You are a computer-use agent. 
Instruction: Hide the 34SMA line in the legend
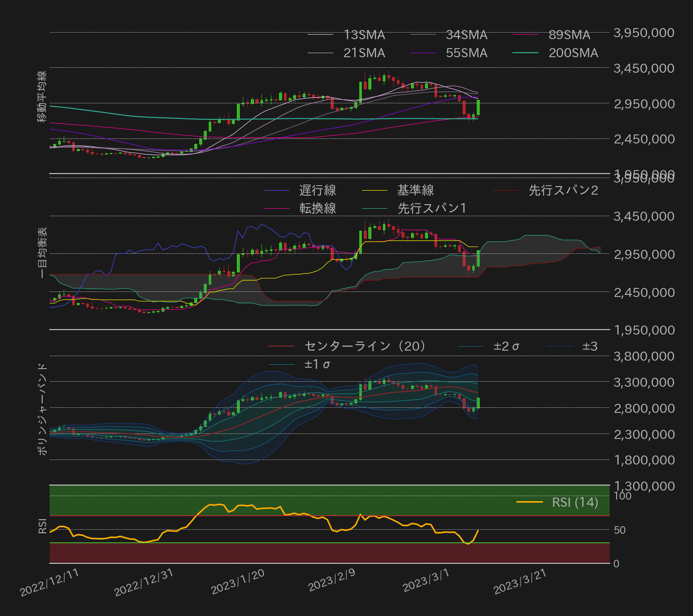click(422, 35)
